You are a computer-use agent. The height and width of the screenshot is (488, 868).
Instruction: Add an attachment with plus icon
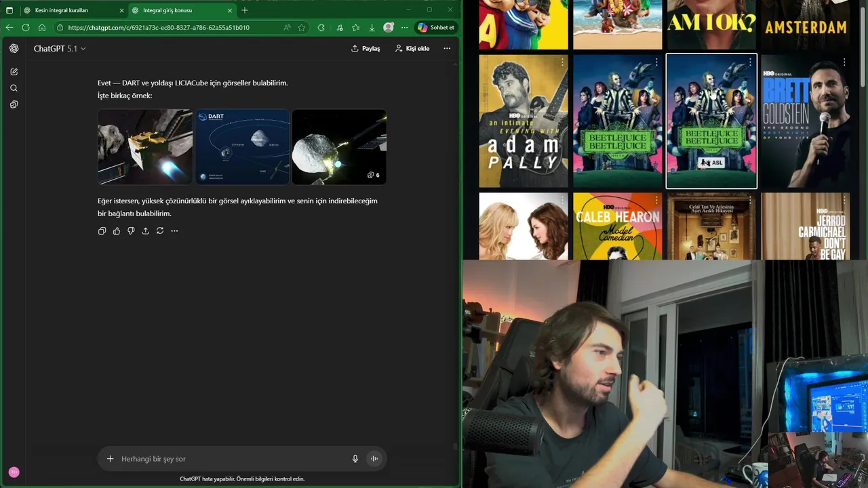pos(110,459)
